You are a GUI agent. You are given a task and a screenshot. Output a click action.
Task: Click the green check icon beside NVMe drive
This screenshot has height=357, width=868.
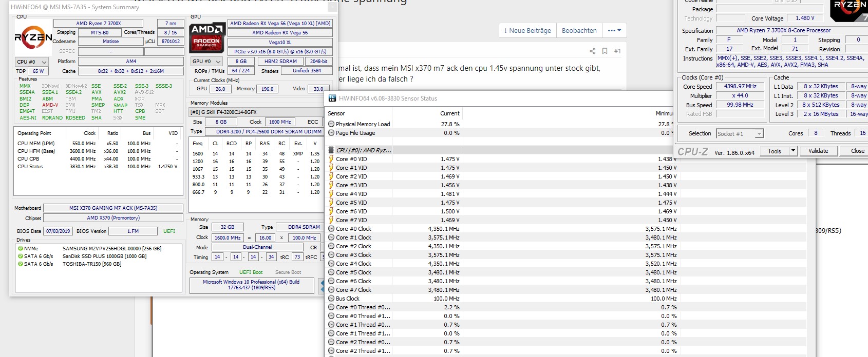pyautogui.click(x=21, y=248)
